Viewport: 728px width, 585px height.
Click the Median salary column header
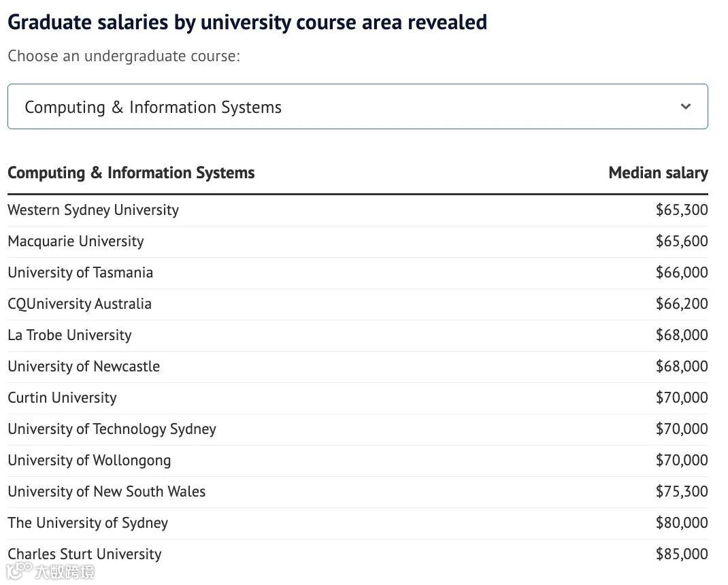pyautogui.click(x=658, y=173)
